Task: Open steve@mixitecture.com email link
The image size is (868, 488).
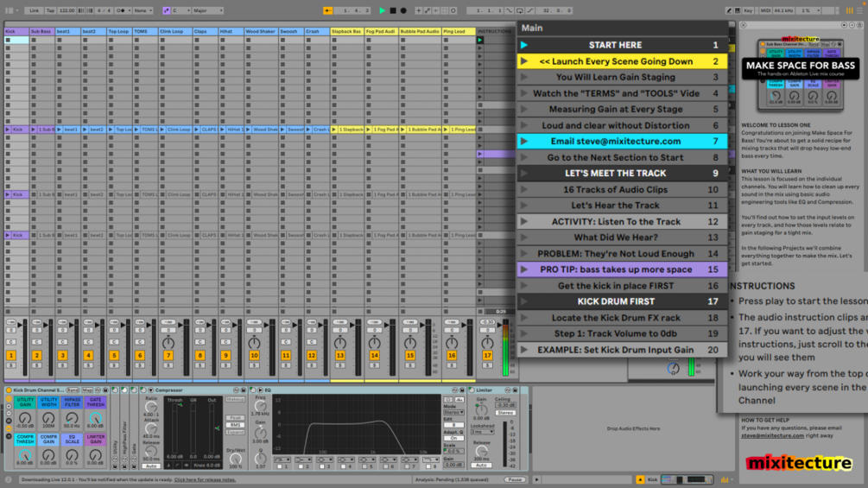Action: pos(772,436)
